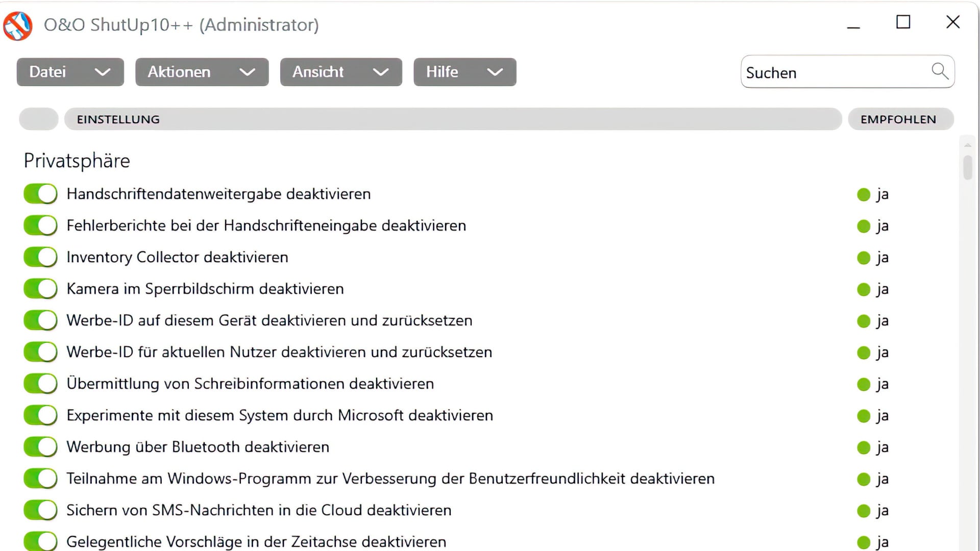Click the scrollbar up arrow
The height and width of the screenshot is (551, 980).
(x=968, y=145)
